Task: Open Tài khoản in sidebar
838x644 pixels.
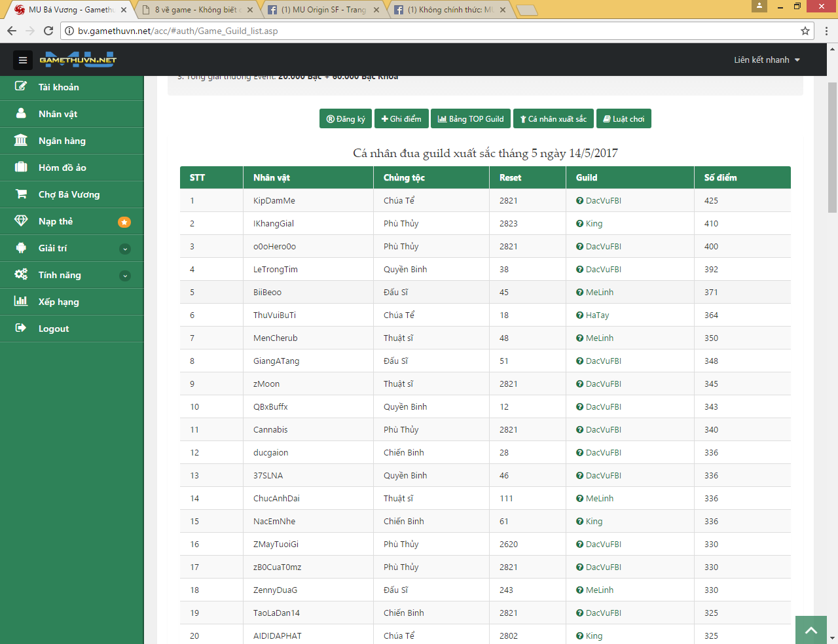Action: pos(72,87)
